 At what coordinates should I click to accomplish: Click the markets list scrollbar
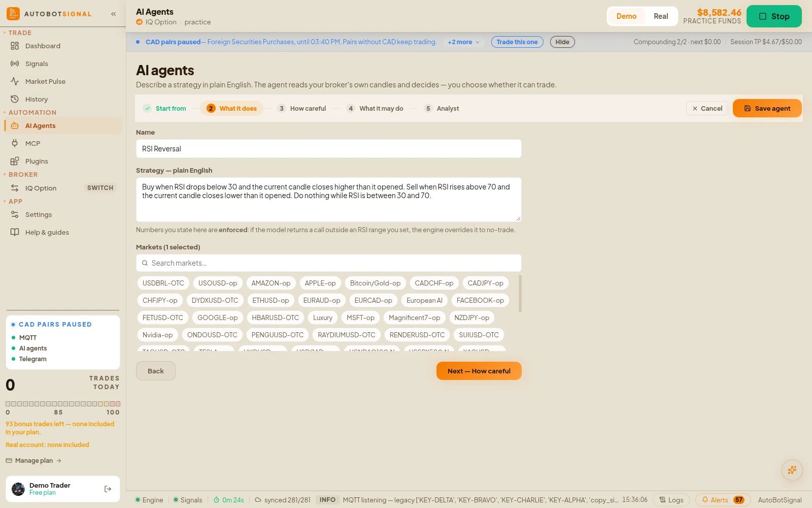520,294
